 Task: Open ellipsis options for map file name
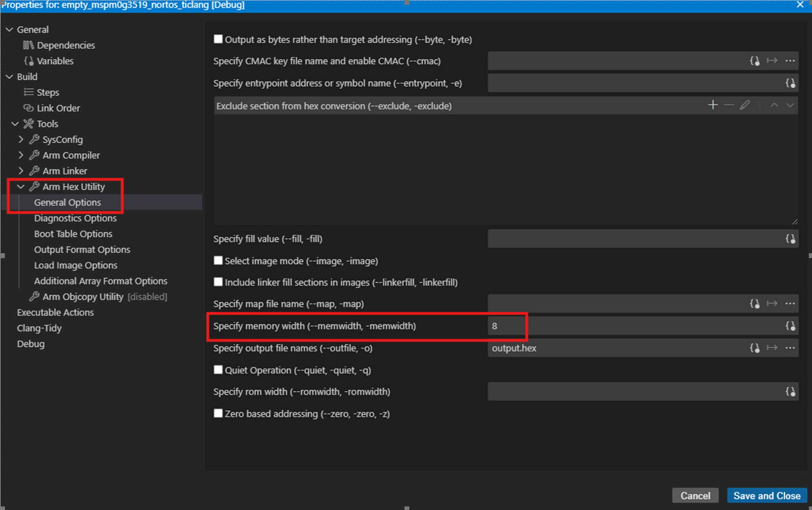point(790,304)
